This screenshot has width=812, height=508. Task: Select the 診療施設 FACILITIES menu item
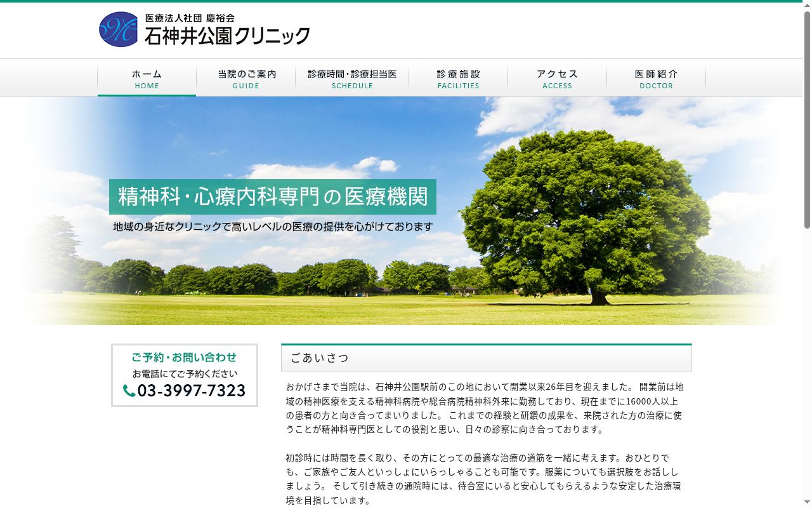pos(459,78)
